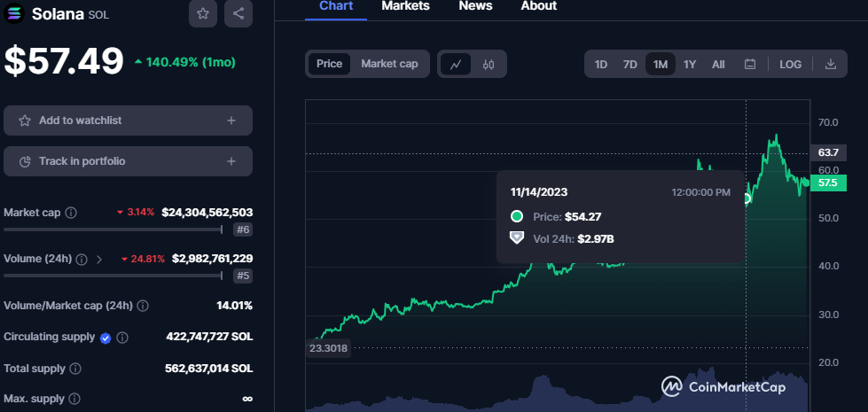868x412 pixels.
Task: Click the download chart data icon
Action: [831, 64]
